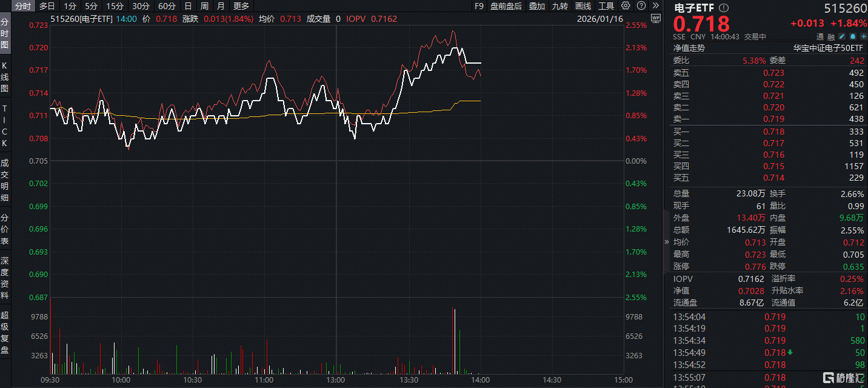Open the help question-mark icon
Screen dimensions: 868x388
(640, 5)
